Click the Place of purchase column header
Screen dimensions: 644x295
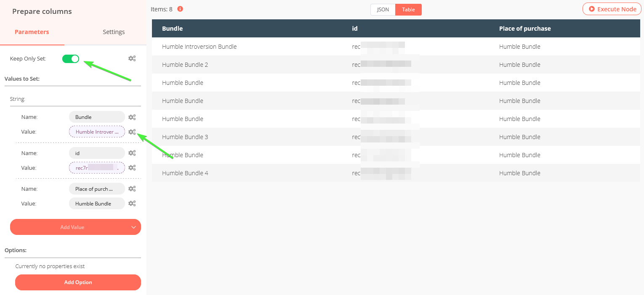525,29
